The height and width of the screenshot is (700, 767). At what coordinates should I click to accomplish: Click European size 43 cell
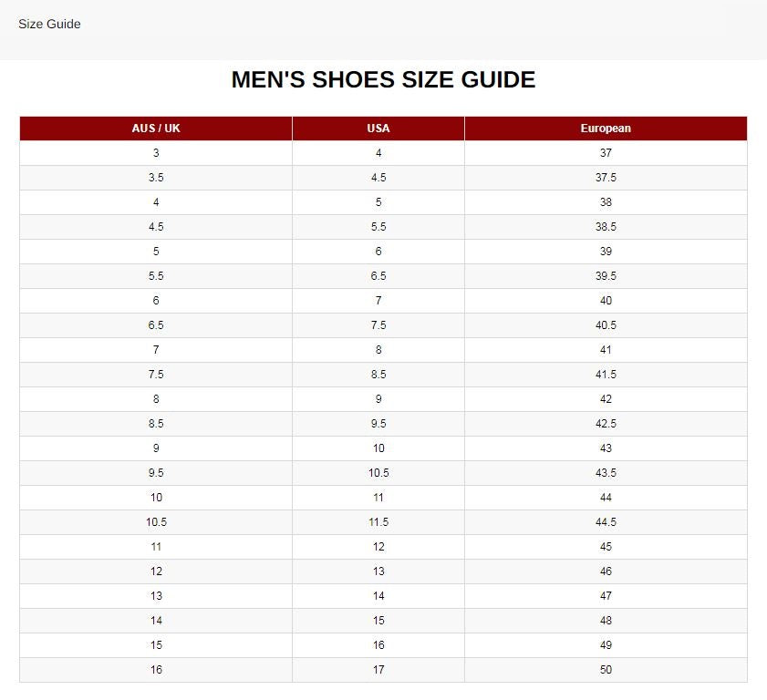click(606, 448)
